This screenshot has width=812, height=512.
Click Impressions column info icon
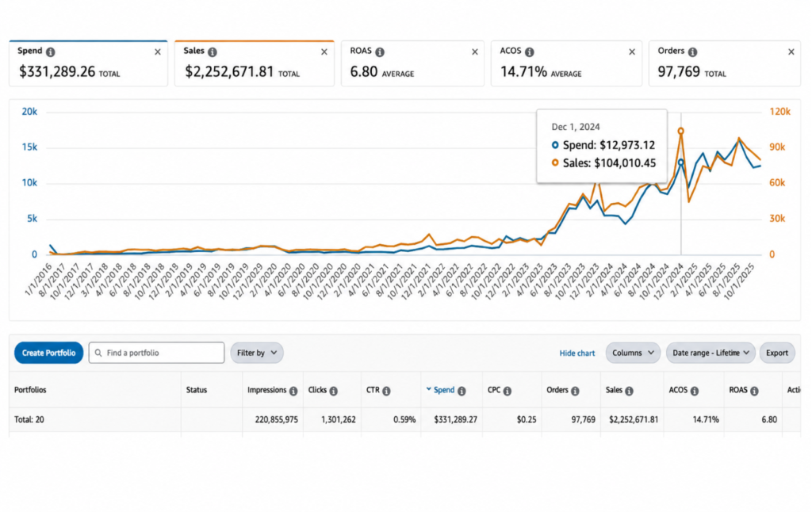click(x=293, y=391)
